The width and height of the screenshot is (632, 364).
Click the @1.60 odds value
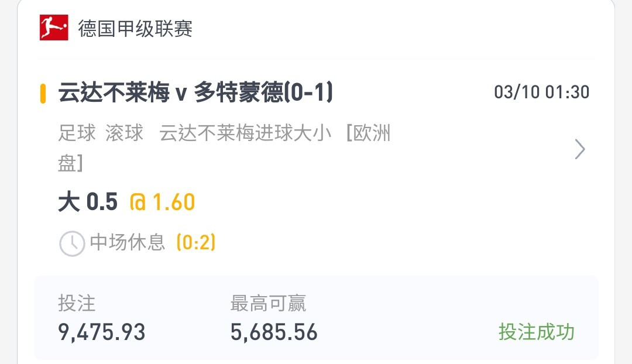tap(162, 202)
